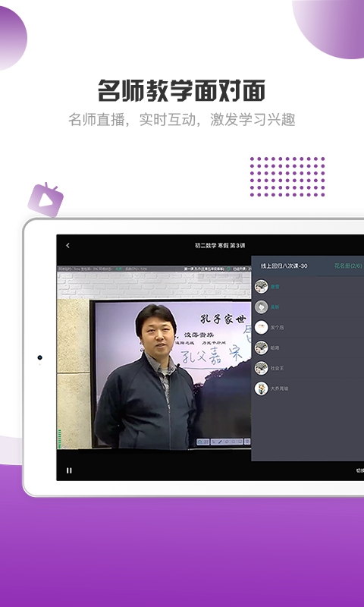Tap the purple dot grid decoration

tap(287, 177)
